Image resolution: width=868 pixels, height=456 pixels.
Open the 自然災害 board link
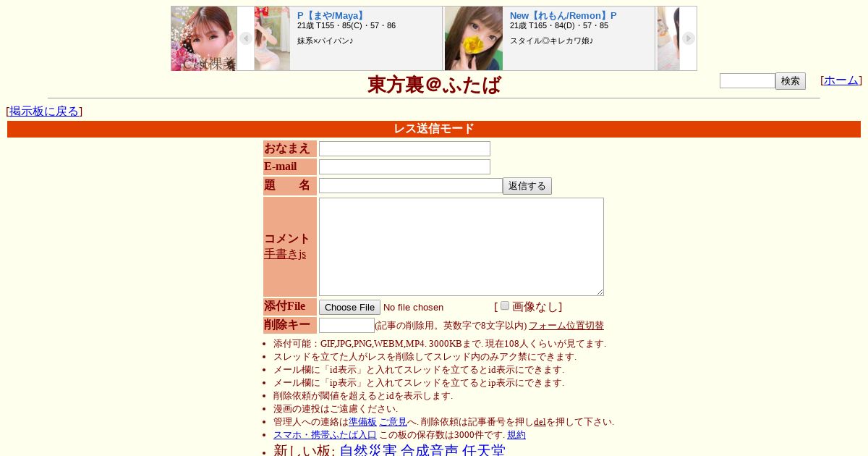tap(368, 450)
